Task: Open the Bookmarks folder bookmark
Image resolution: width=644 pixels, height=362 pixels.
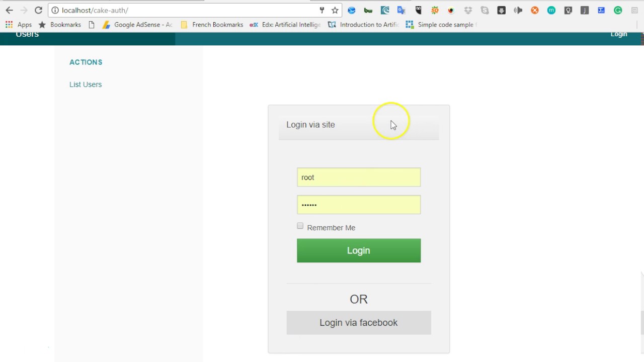Action: tap(60, 25)
